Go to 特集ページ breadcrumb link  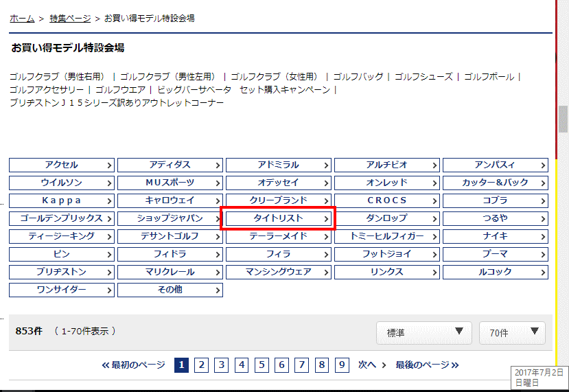coord(70,19)
